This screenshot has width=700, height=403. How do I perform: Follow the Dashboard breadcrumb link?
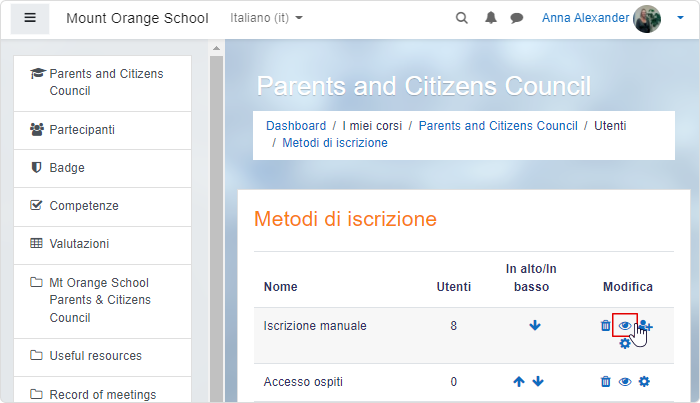coord(296,126)
